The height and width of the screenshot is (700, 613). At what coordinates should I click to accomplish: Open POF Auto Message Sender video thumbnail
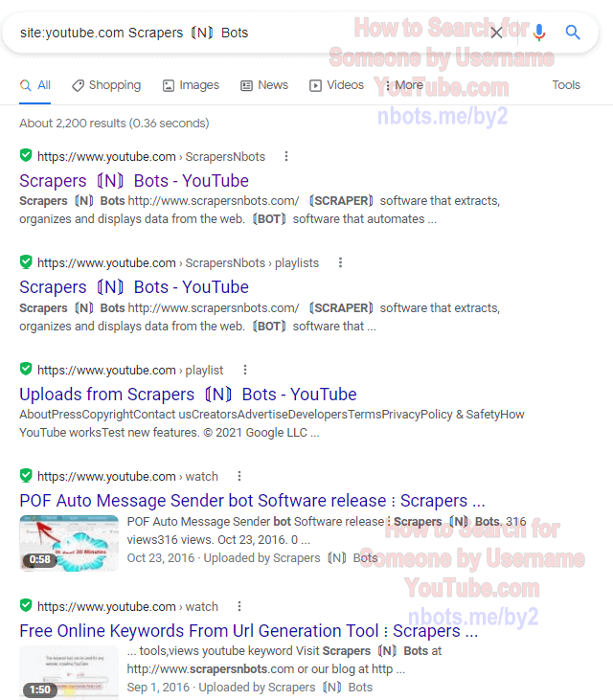pos(69,543)
